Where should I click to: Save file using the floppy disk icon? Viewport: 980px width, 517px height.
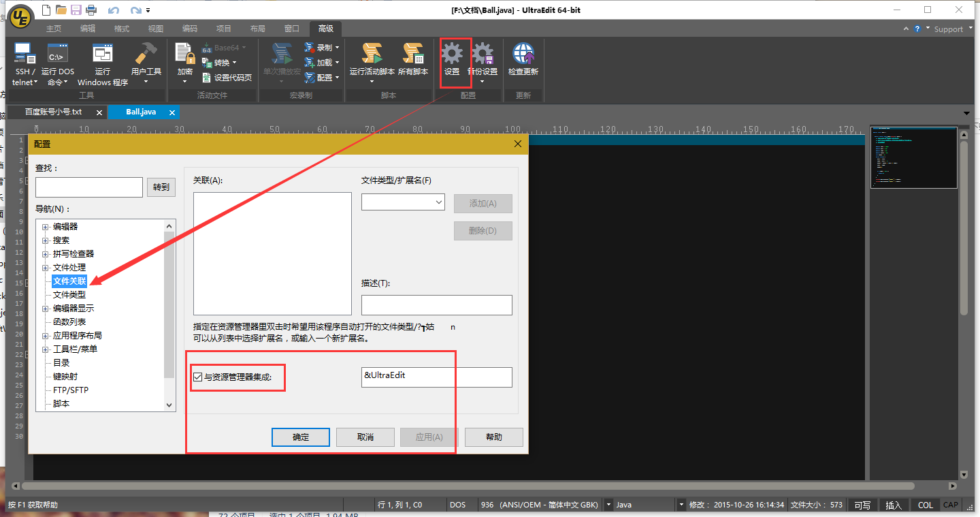[76, 10]
